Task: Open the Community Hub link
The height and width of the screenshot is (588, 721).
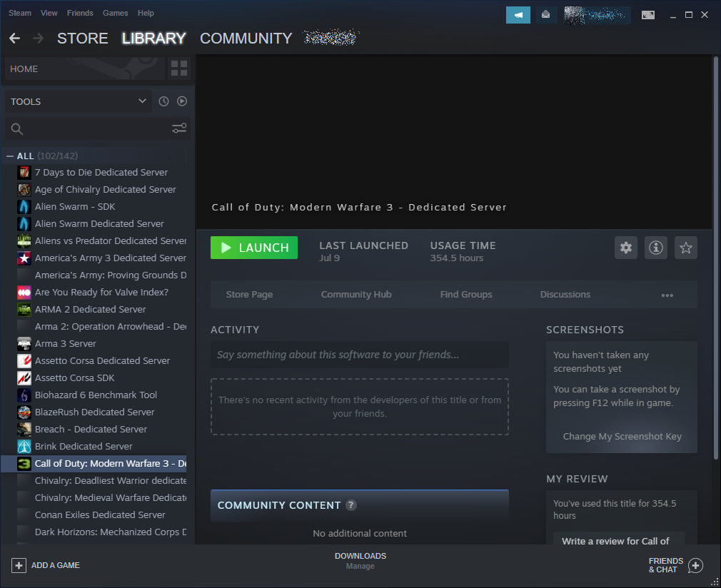Action: 356,295
